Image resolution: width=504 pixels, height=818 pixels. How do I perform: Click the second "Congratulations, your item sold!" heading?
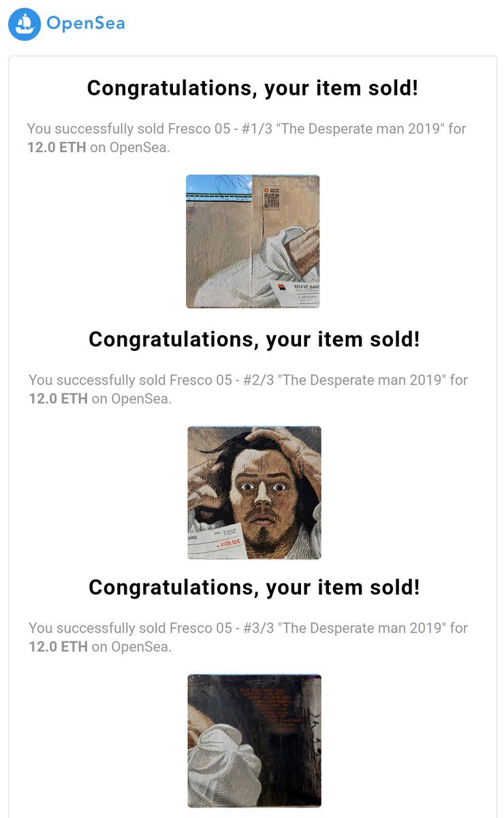pos(254,339)
